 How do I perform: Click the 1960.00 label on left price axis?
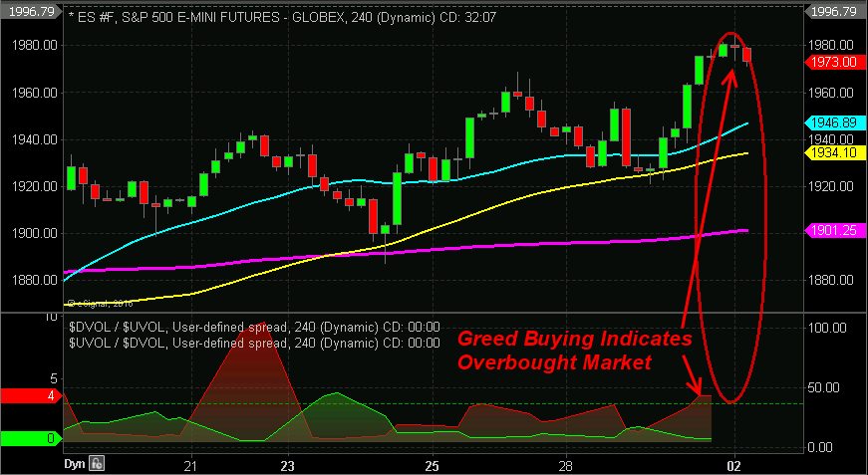[x=33, y=93]
